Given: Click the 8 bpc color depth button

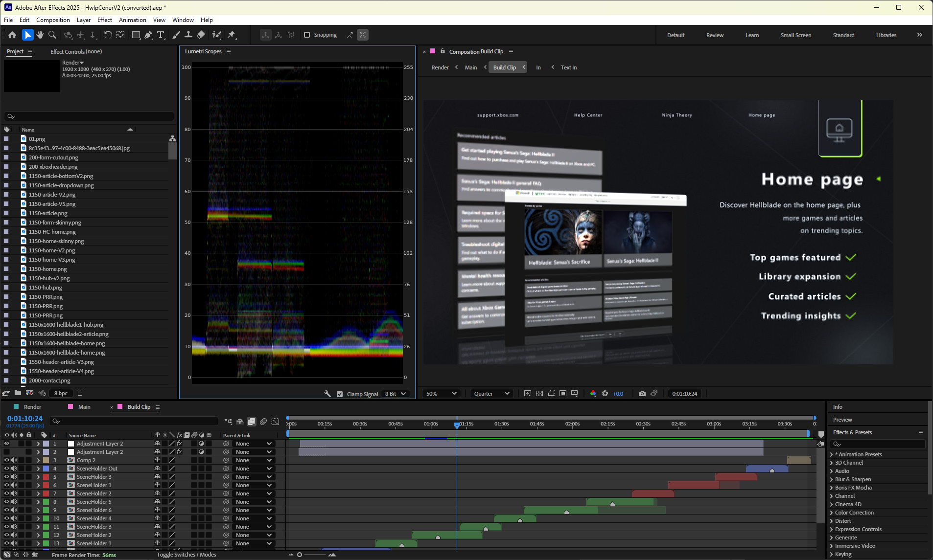Looking at the screenshot, I should click(61, 393).
